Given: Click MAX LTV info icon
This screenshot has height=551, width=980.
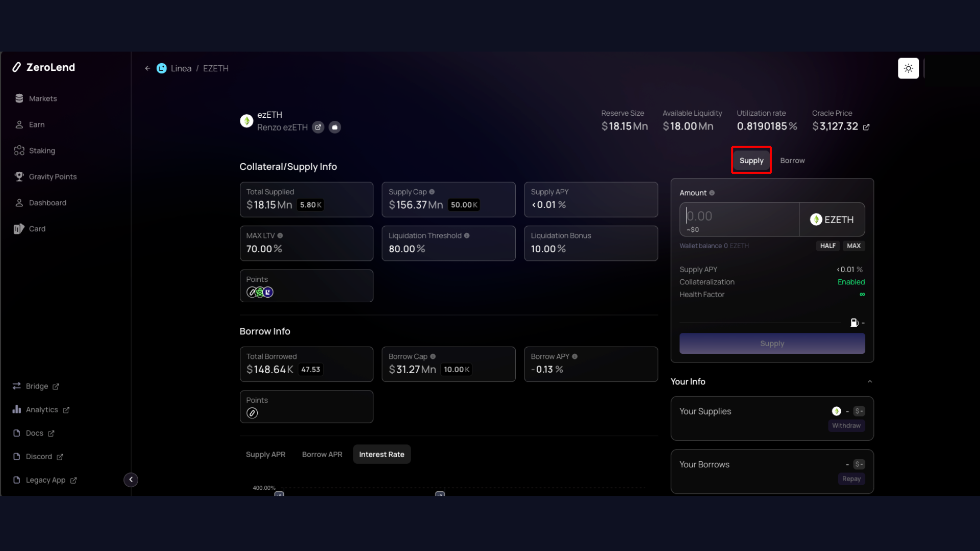Looking at the screenshot, I should (x=280, y=235).
